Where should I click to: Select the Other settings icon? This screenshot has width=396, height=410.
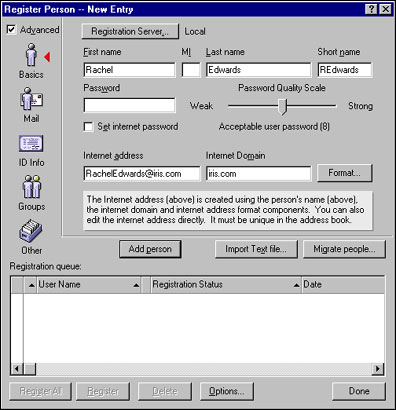31,231
